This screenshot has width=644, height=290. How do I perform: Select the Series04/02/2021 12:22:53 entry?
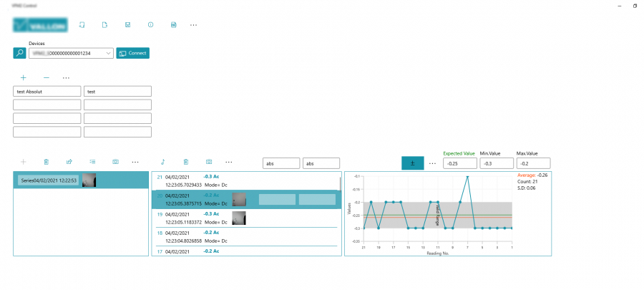pos(49,180)
